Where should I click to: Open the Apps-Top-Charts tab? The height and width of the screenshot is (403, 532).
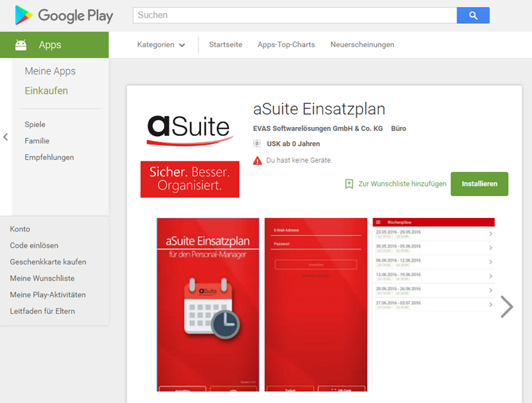click(x=286, y=45)
